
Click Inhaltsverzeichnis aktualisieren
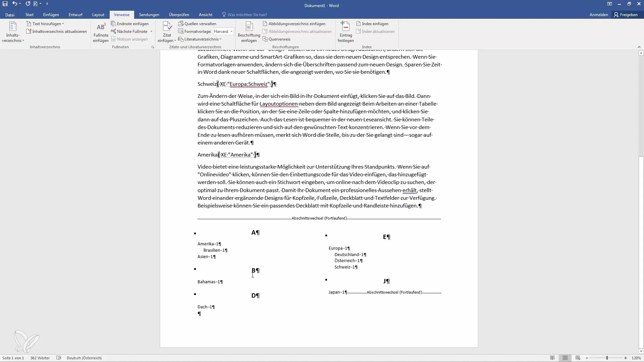[56, 32]
